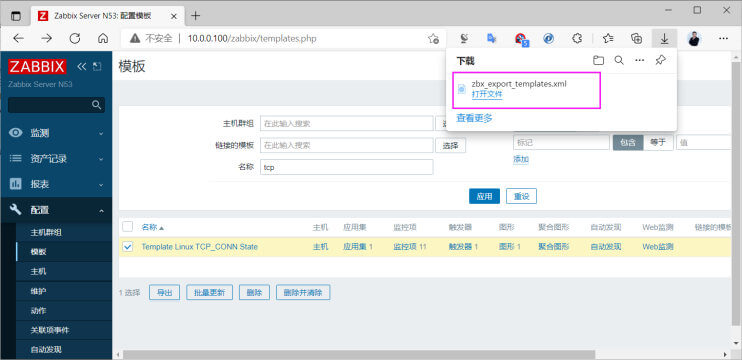The height and width of the screenshot is (360, 742).
Task: Click the 名称 input field containing tcp
Action: pos(346,167)
